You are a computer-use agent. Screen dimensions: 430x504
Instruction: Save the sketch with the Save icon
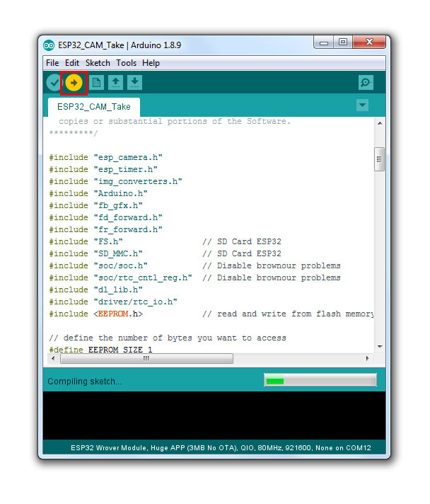click(135, 83)
